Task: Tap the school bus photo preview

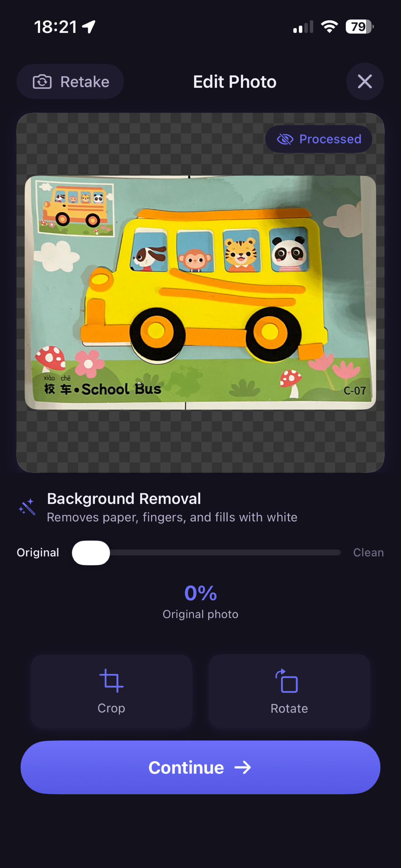Action: coord(200,292)
